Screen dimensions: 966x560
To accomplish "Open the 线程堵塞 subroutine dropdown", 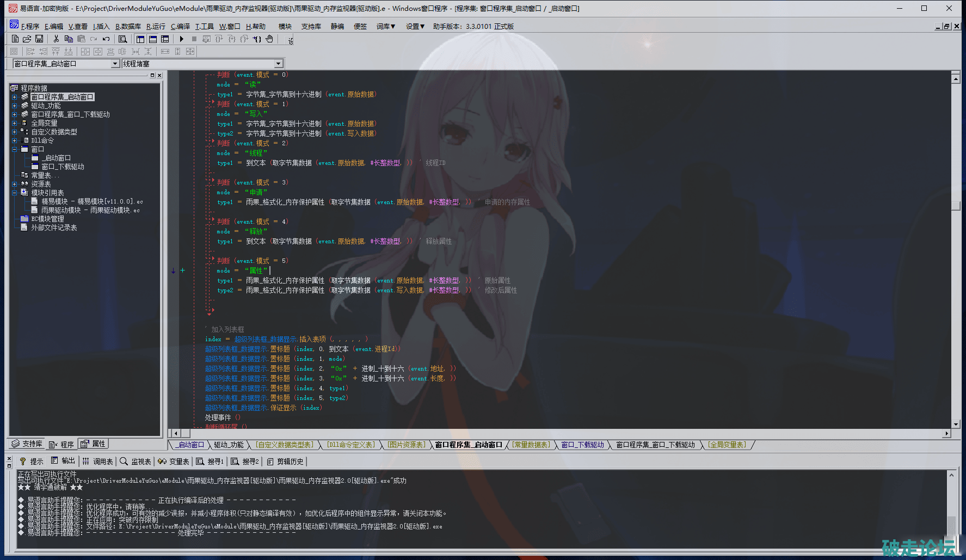I will 278,64.
